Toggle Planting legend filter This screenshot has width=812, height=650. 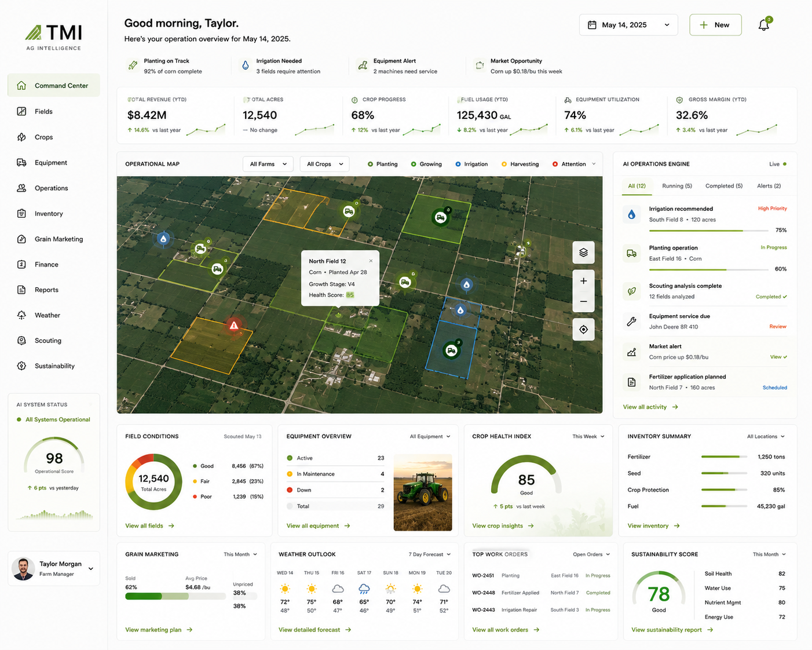[383, 164]
